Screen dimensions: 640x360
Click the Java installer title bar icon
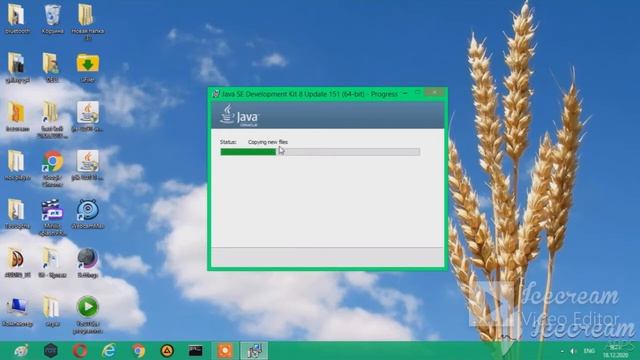tap(216, 94)
